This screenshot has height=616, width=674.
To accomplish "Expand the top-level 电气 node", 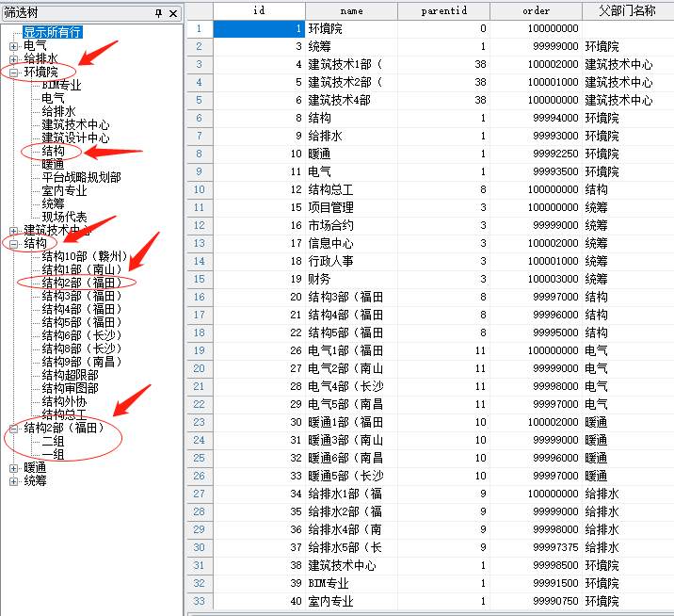I will coord(13,46).
